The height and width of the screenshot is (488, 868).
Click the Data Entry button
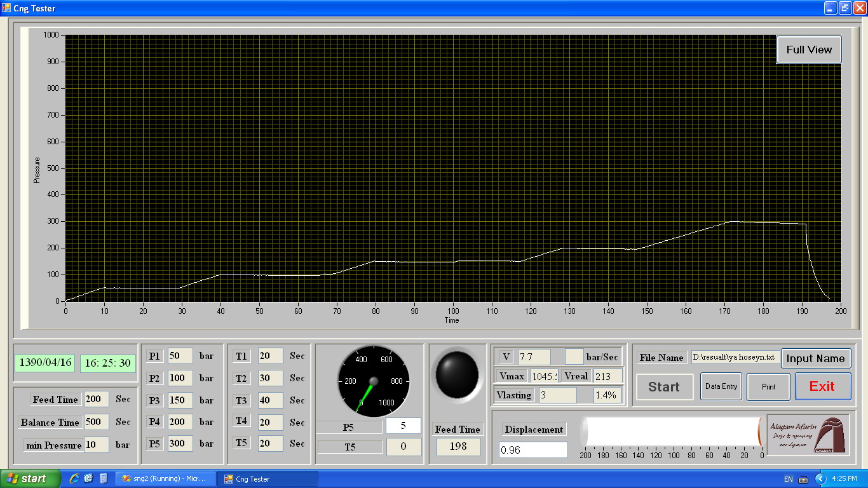(721, 386)
